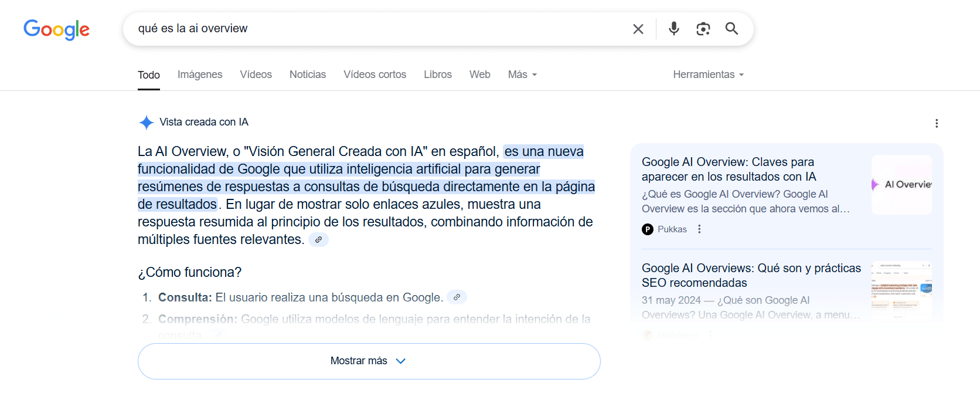Select the Todo tab
Image resolution: width=980 pixels, height=393 pixels.
[x=149, y=75]
